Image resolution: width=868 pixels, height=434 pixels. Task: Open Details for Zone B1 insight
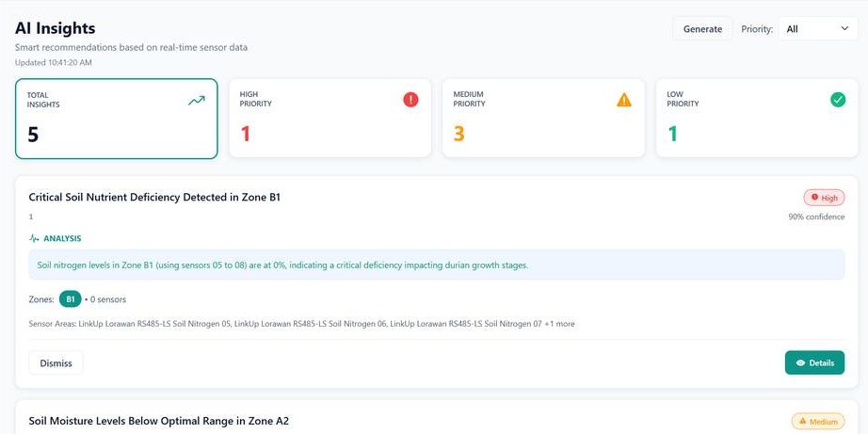pyautogui.click(x=815, y=362)
